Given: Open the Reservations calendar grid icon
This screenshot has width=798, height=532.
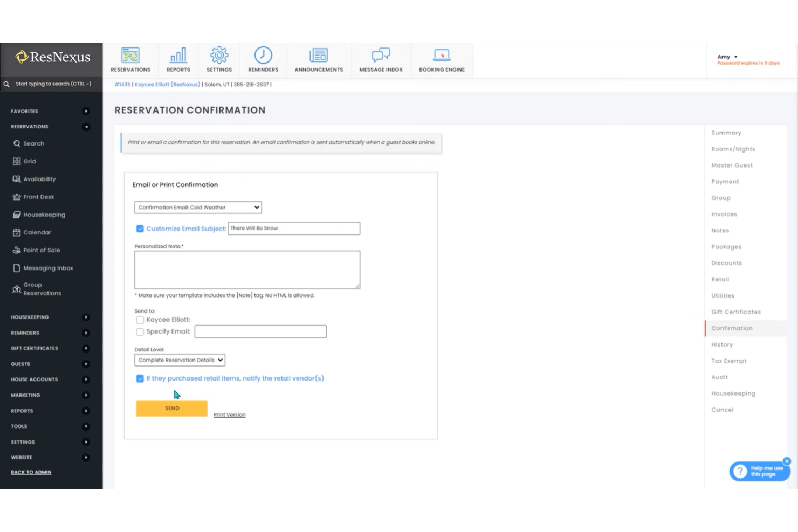Looking at the screenshot, I should point(130,54).
